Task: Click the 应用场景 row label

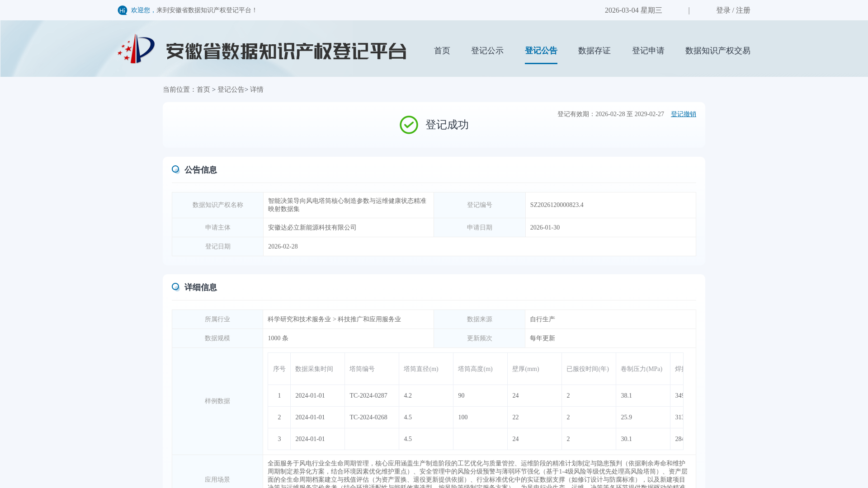Action: point(217,480)
